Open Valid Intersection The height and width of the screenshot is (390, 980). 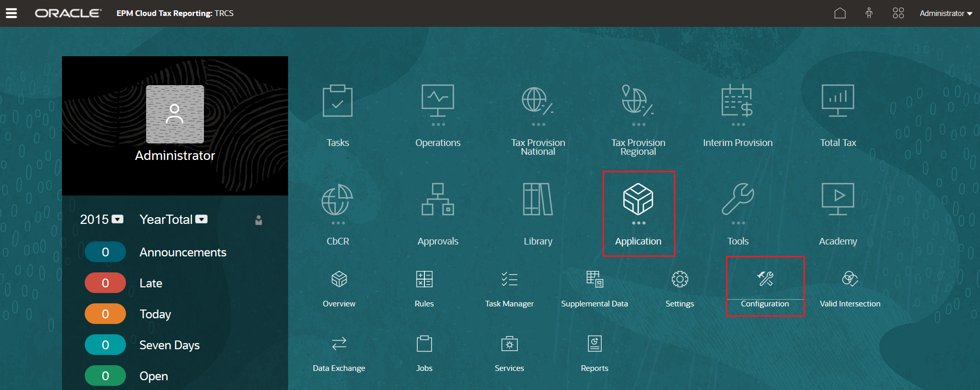[850, 289]
